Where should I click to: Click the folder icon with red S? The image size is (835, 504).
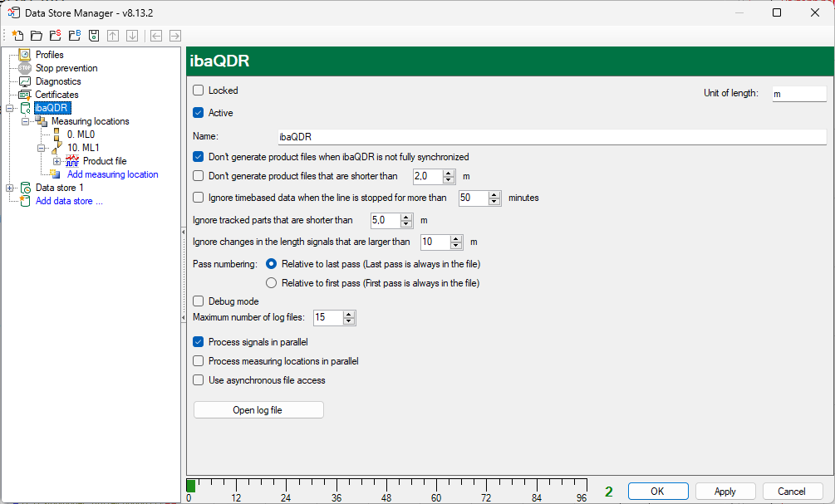(x=56, y=36)
